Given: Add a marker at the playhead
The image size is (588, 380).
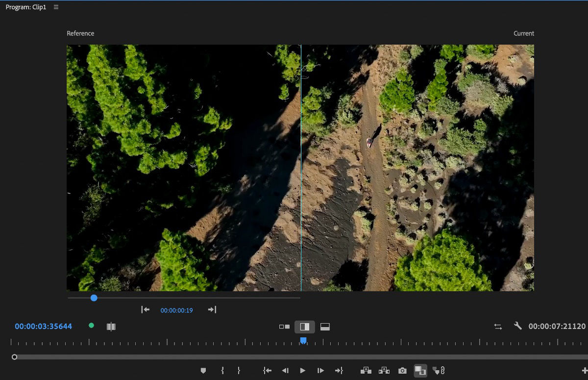Looking at the screenshot, I should (x=203, y=371).
